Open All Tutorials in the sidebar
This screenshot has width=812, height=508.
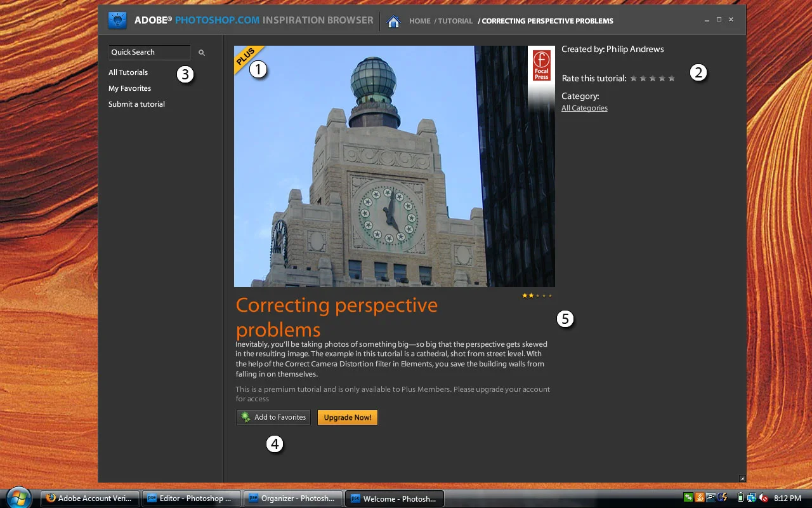(128, 72)
